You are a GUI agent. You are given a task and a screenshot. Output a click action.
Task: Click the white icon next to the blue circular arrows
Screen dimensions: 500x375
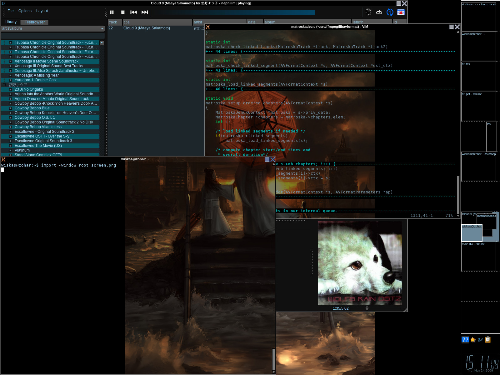pos(379,12)
